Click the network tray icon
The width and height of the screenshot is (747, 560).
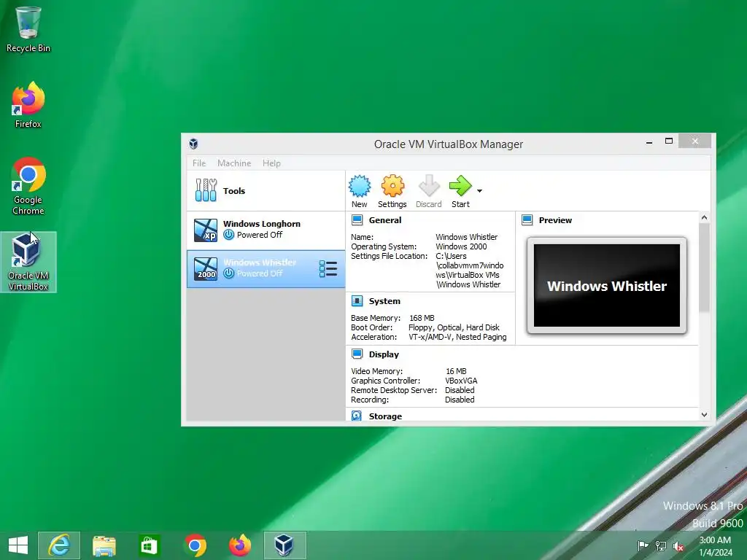pyautogui.click(x=661, y=545)
